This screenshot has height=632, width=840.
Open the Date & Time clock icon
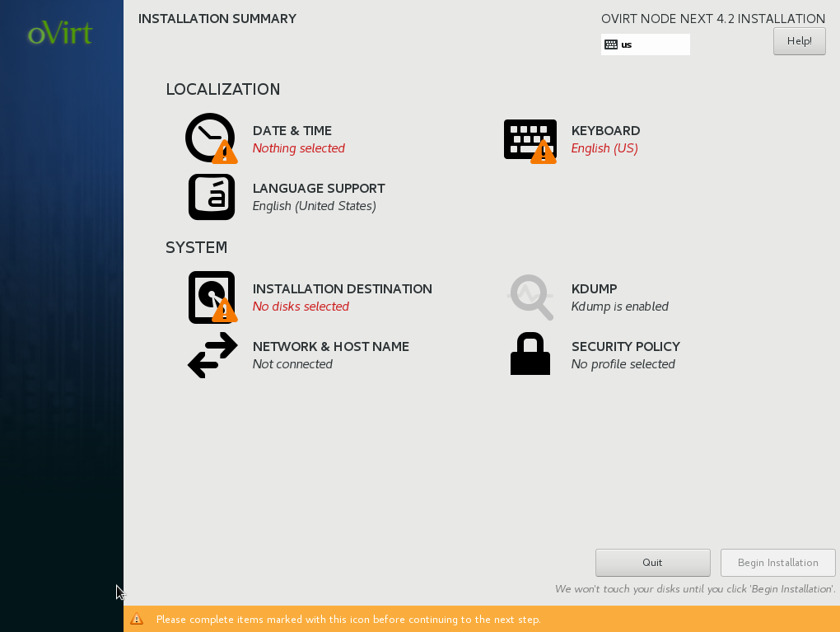pyautogui.click(x=211, y=138)
